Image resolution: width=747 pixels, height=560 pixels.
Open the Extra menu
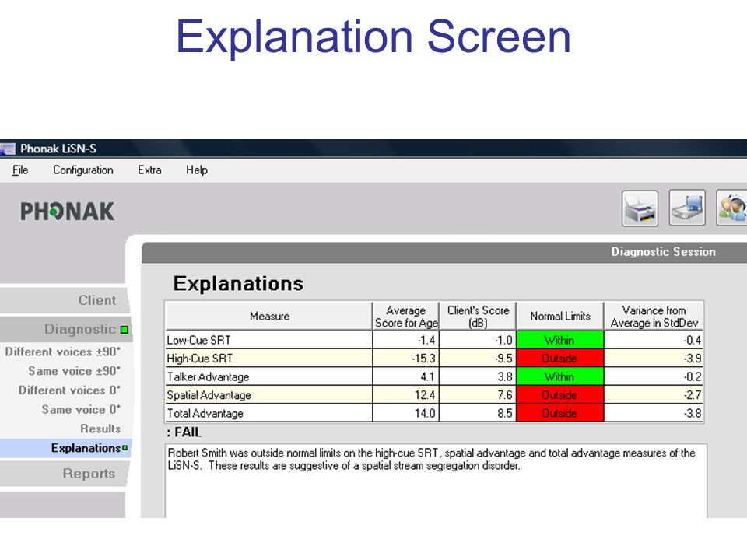[x=149, y=170]
